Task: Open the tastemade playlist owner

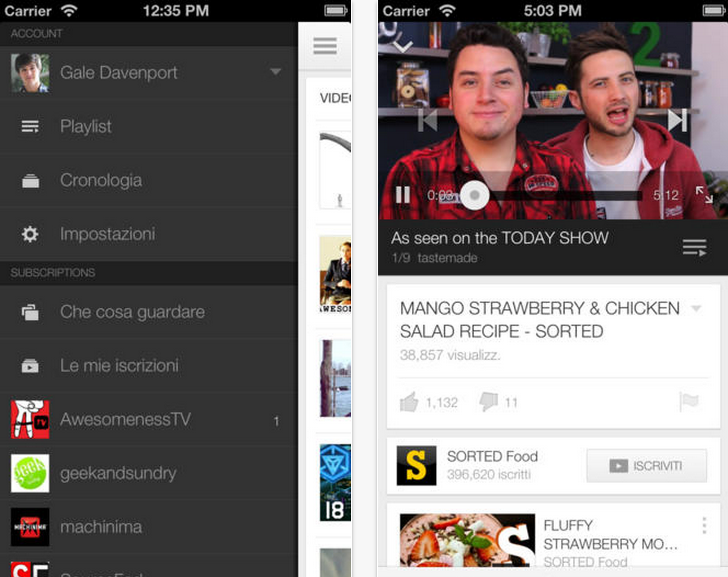Action: click(x=447, y=258)
